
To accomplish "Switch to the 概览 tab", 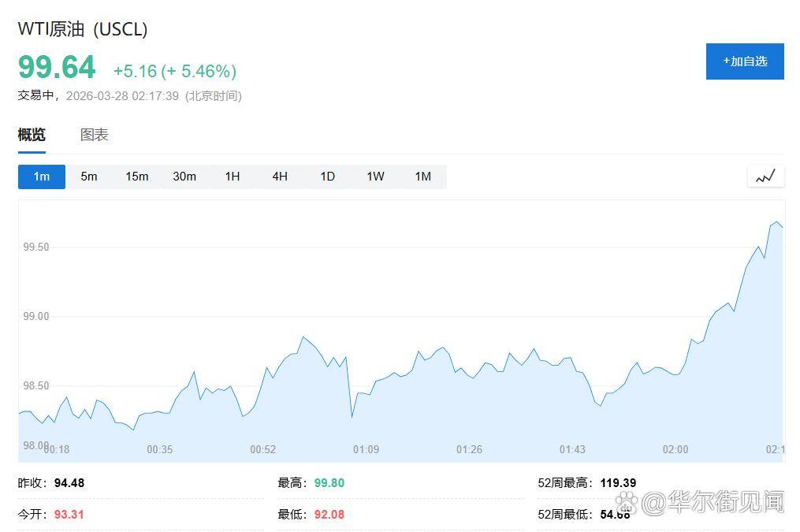I will pos(32,135).
